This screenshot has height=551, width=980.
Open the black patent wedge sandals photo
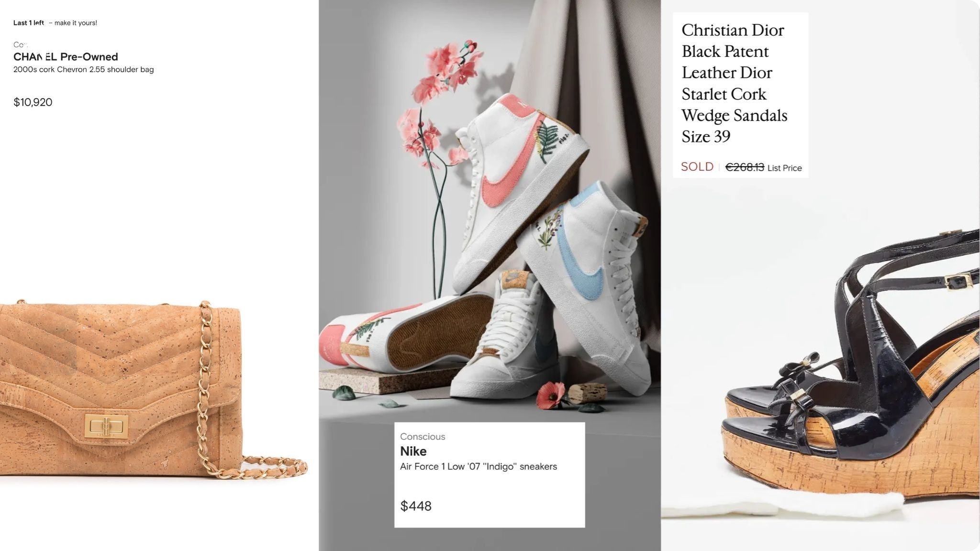820,364
